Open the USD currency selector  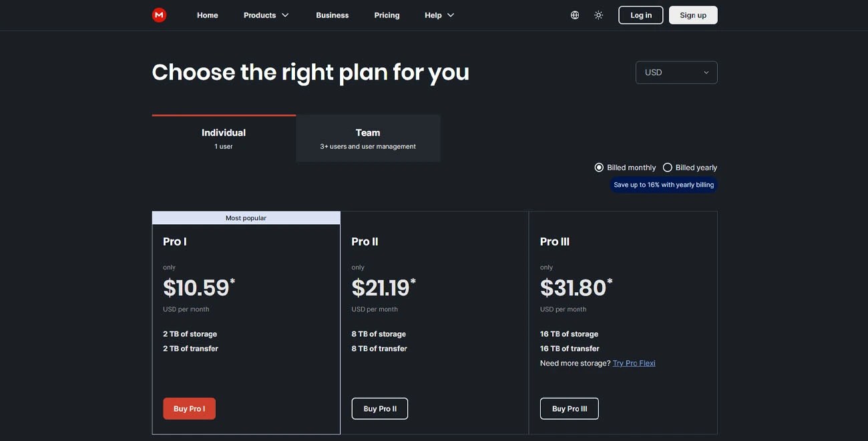(x=676, y=71)
